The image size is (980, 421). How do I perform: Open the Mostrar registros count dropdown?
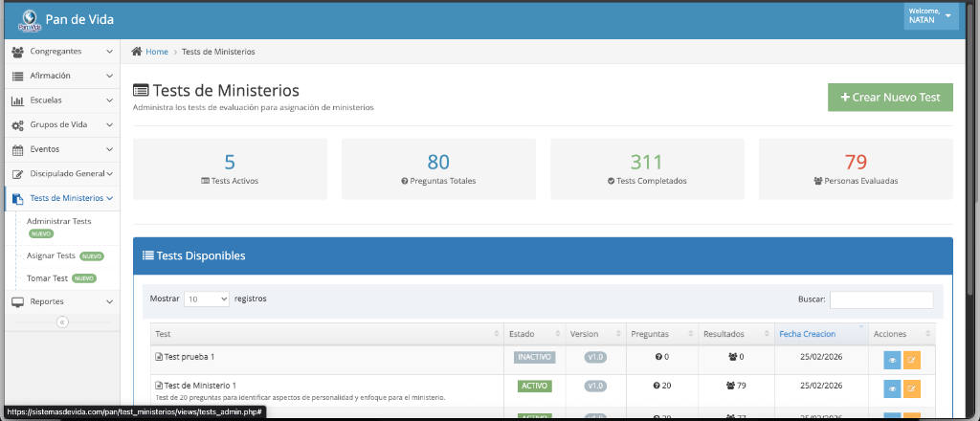pos(207,299)
